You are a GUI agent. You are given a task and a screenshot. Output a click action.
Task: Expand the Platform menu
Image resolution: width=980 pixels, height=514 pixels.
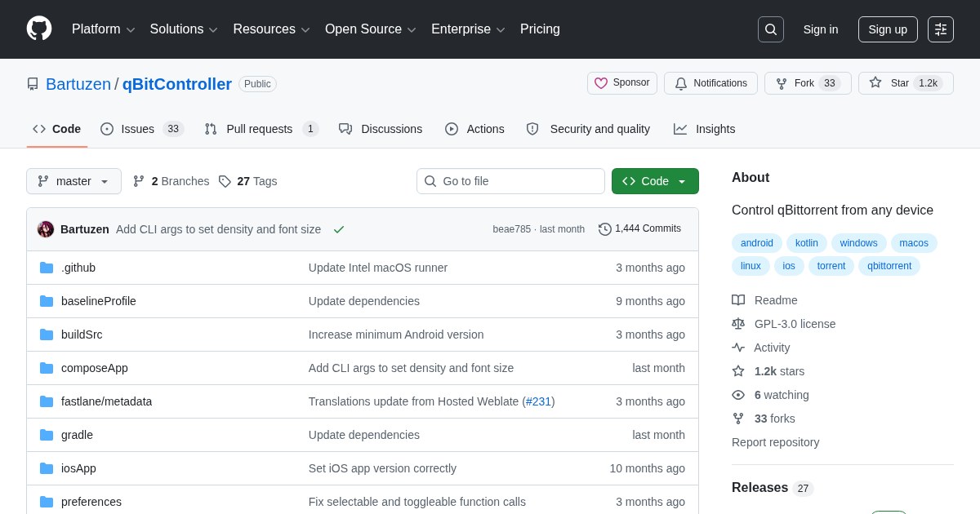pos(104,29)
